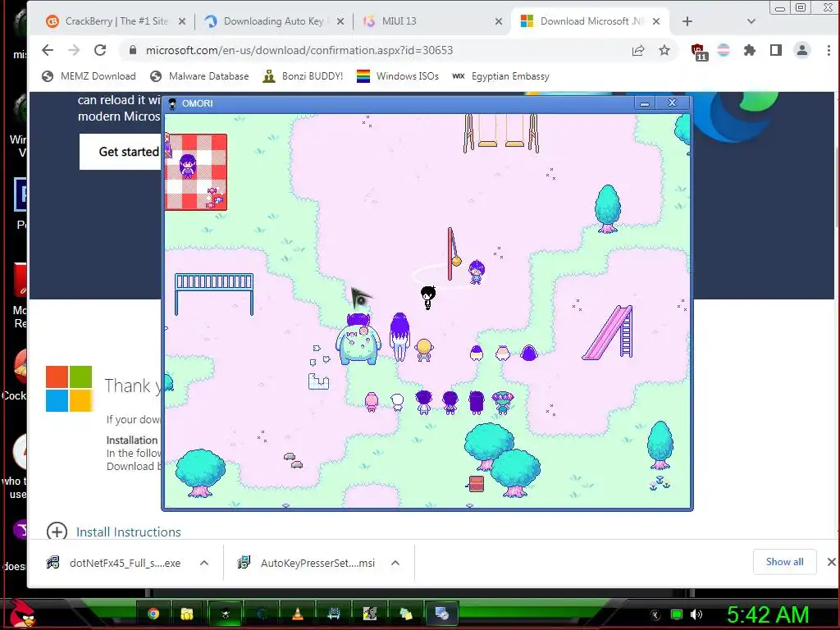Click the OMORI taskbar icon

(225, 614)
